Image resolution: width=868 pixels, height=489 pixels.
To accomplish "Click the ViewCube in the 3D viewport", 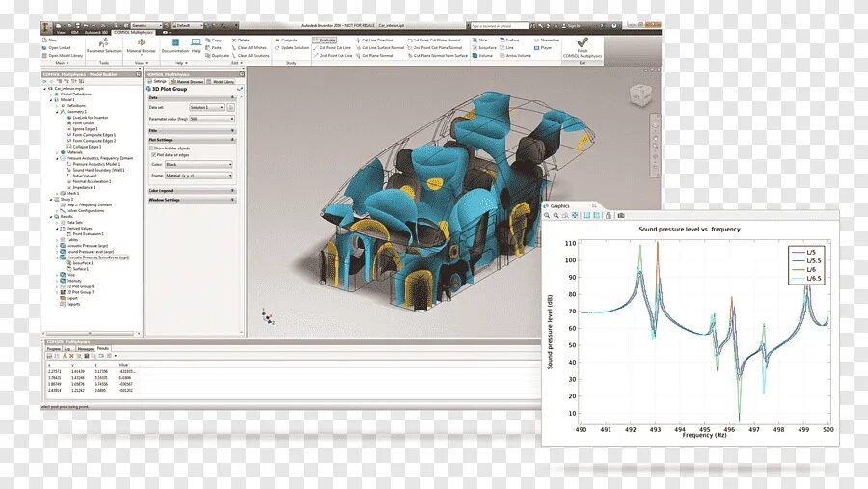I will coord(640,95).
